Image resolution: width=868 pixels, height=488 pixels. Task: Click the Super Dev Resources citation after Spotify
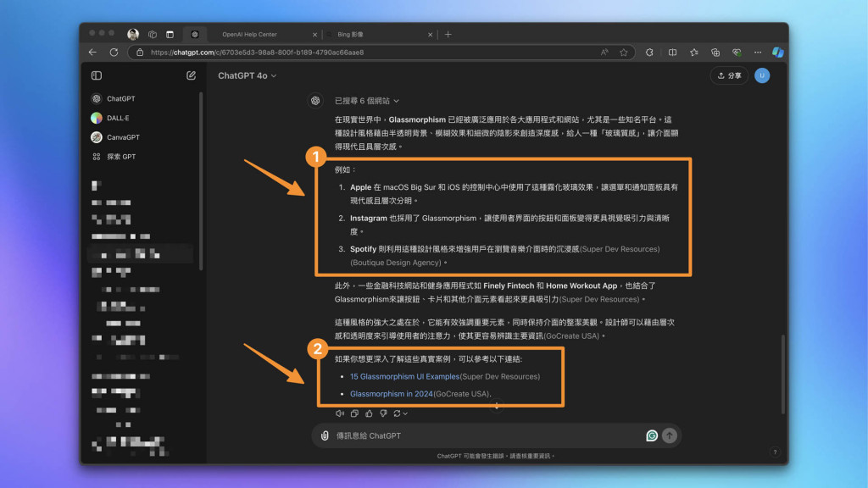(620, 249)
